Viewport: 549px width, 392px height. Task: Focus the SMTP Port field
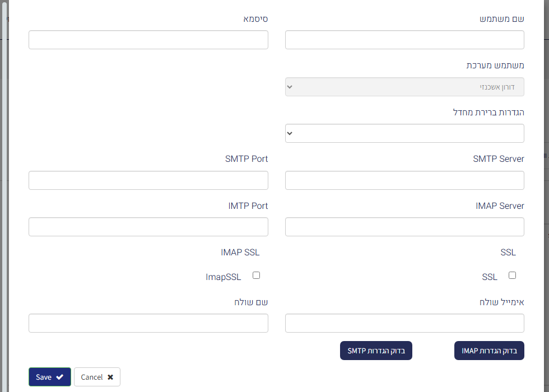[148, 180]
